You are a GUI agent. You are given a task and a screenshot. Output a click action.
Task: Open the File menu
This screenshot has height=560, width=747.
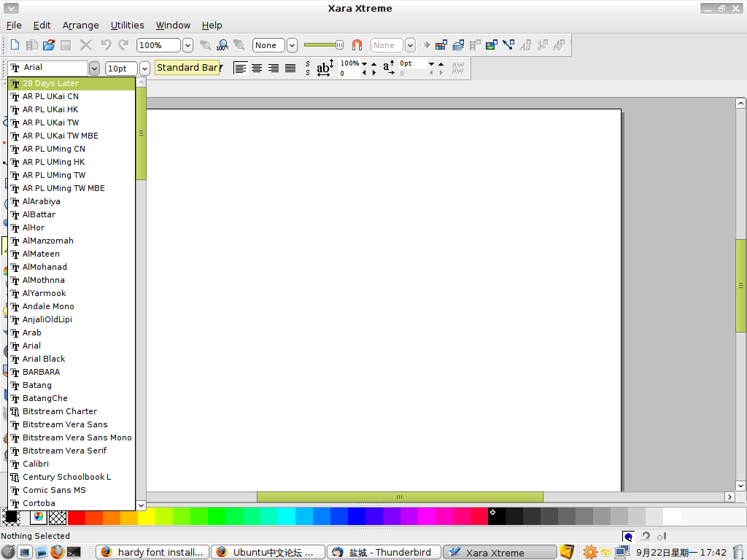(x=14, y=26)
